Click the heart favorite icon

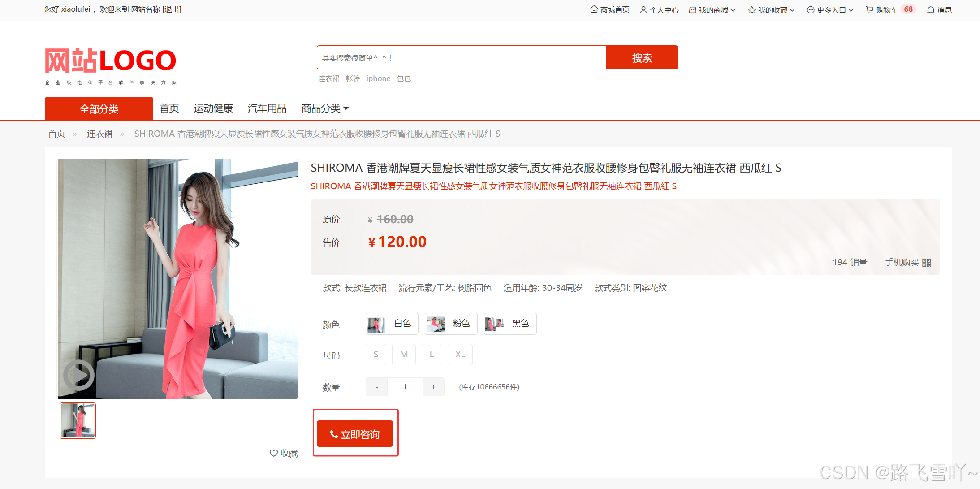point(274,453)
